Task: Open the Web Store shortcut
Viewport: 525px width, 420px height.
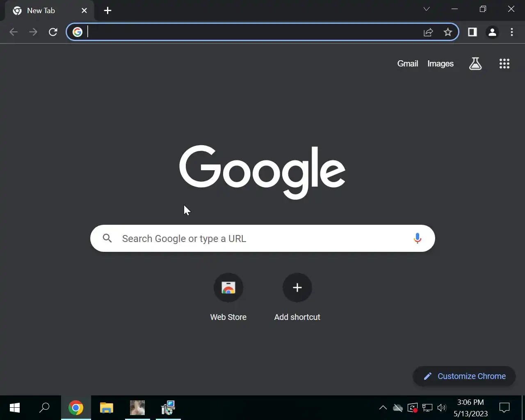Action: 228,297
